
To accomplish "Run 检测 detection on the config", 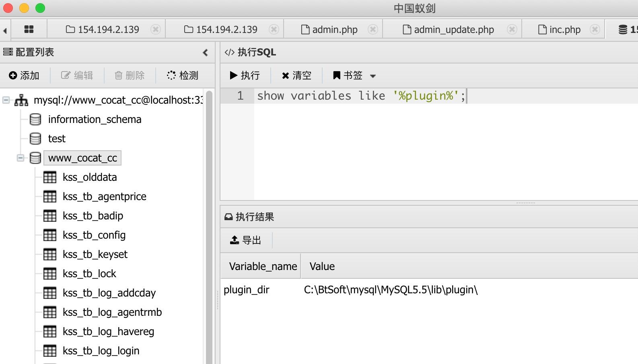I will 183,76.
